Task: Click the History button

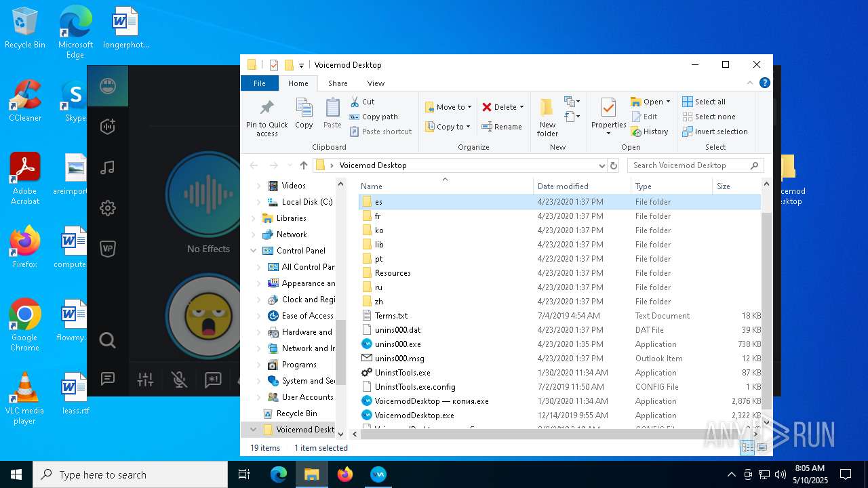Action: (650, 131)
